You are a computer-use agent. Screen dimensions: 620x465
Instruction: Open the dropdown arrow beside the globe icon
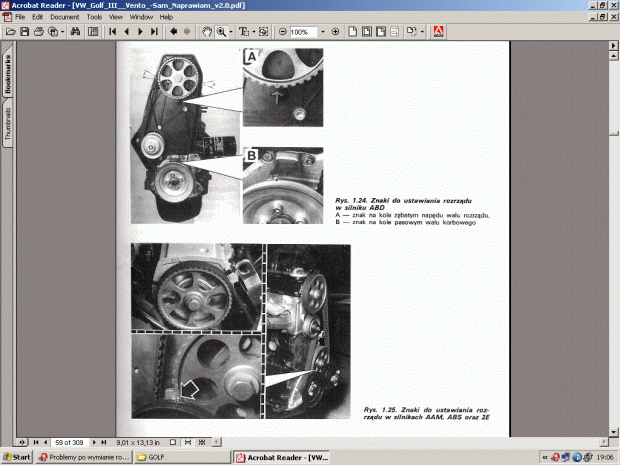(62, 32)
